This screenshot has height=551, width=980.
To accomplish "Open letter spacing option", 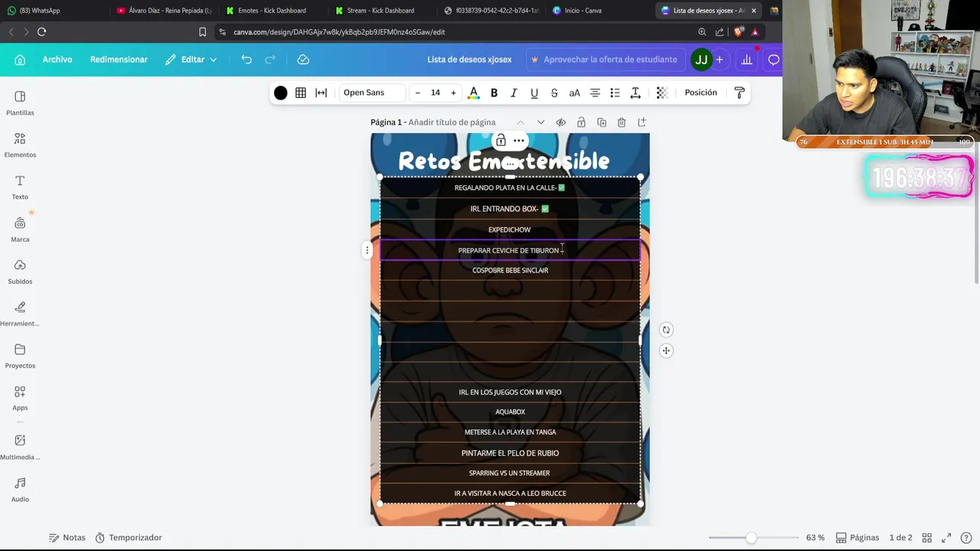I will click(635, 93).
